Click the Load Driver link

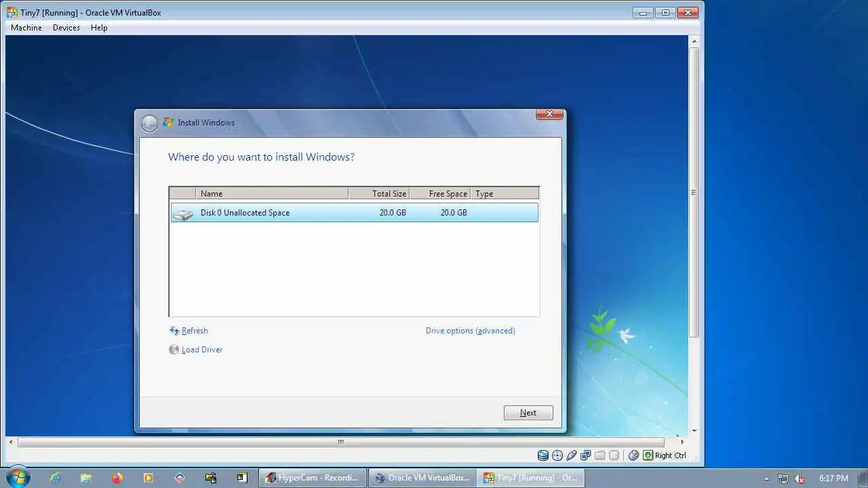pos(202,350)
